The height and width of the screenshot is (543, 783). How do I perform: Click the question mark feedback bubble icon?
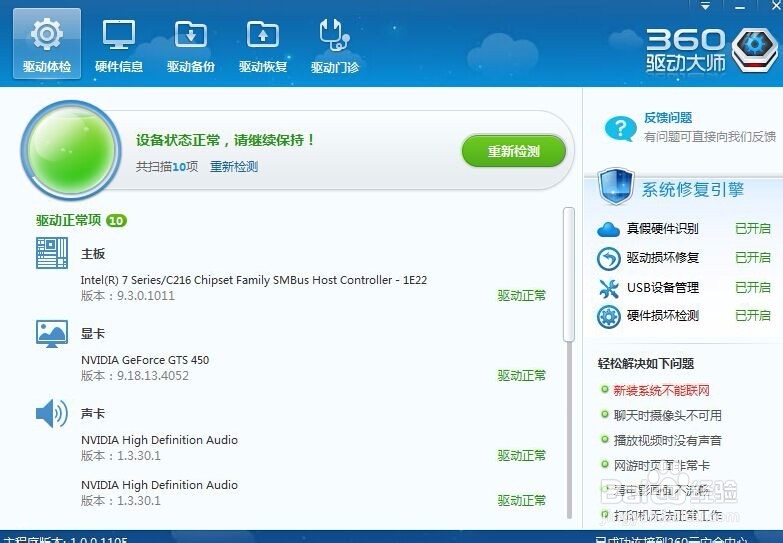pos(620,128)
